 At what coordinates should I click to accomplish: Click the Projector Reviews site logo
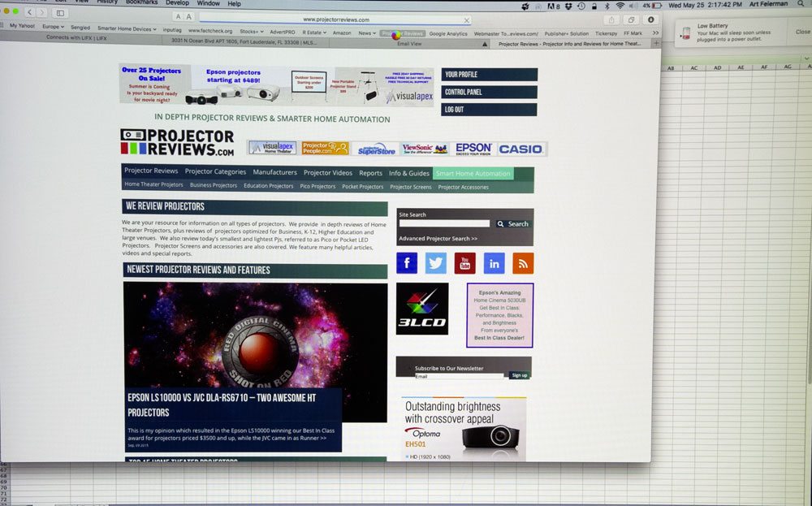click(177, 142)
